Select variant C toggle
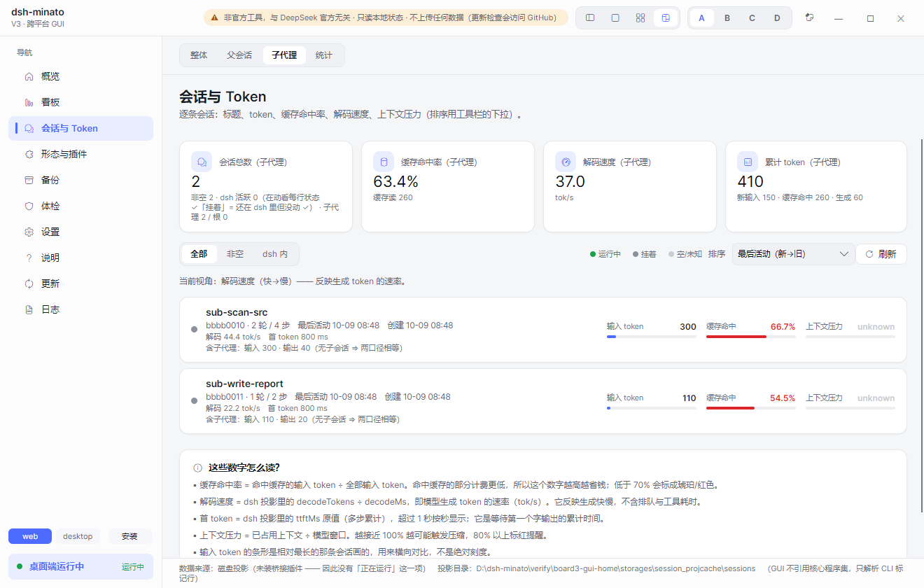The image size is (924, 588). (752, 18)
